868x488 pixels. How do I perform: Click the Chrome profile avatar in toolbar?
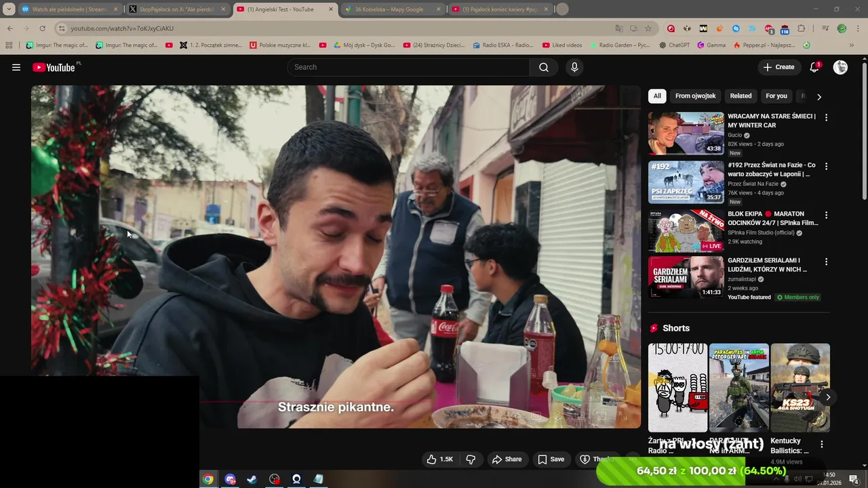click(842, 28)
